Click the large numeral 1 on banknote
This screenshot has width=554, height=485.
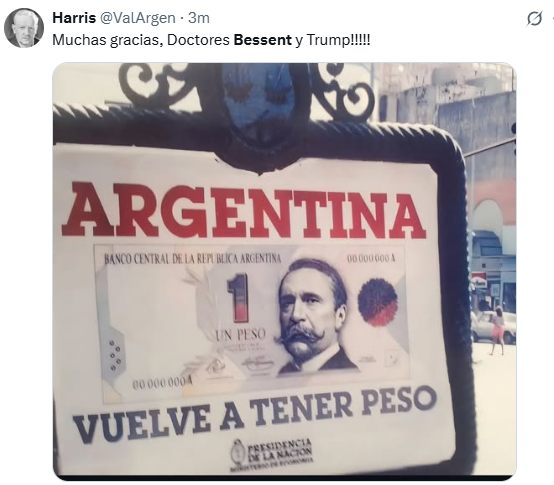tap(240, 298)
